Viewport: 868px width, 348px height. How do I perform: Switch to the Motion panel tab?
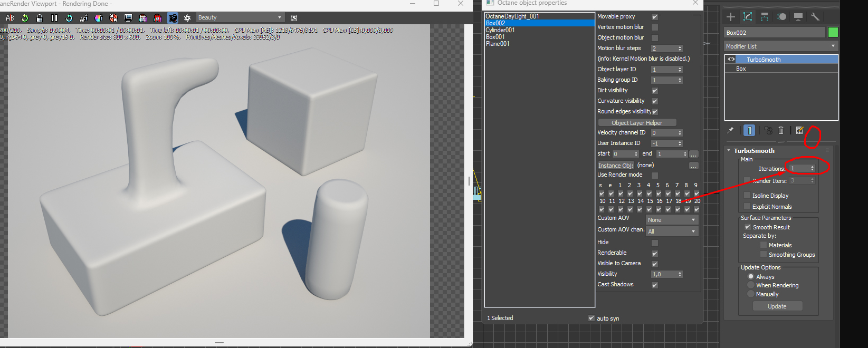pos(781,17)
